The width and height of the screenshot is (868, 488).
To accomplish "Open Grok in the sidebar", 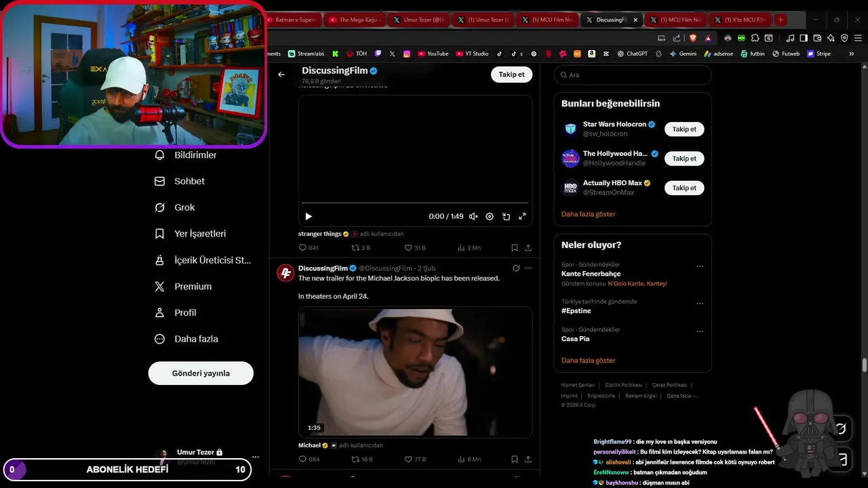I will [x=175, y=207].
